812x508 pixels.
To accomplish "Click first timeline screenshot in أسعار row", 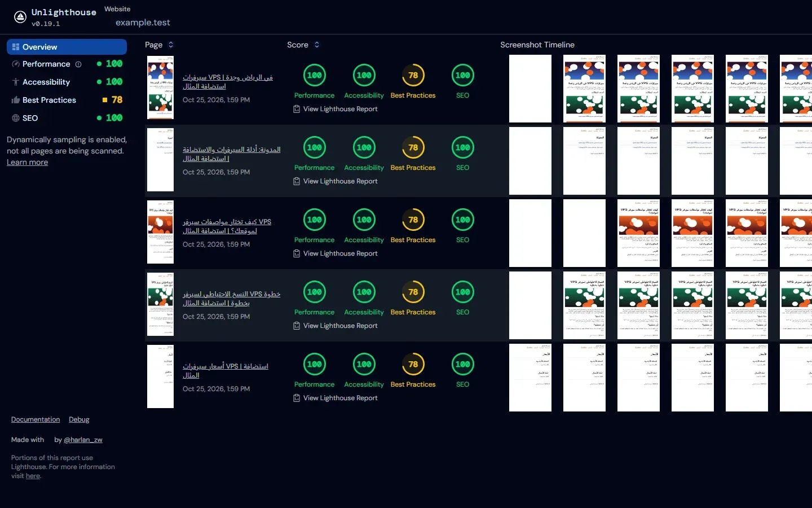I will pos(530,378).
